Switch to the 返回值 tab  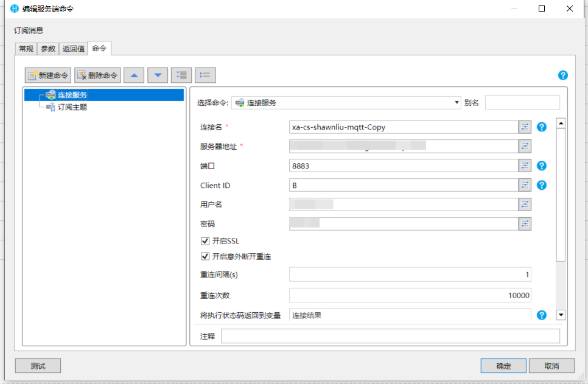(74, 49)
